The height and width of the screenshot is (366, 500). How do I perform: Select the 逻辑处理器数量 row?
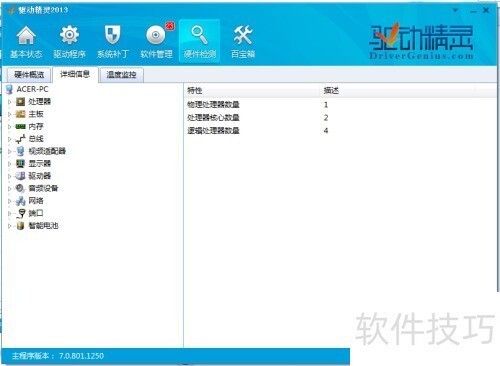[340, 131]
